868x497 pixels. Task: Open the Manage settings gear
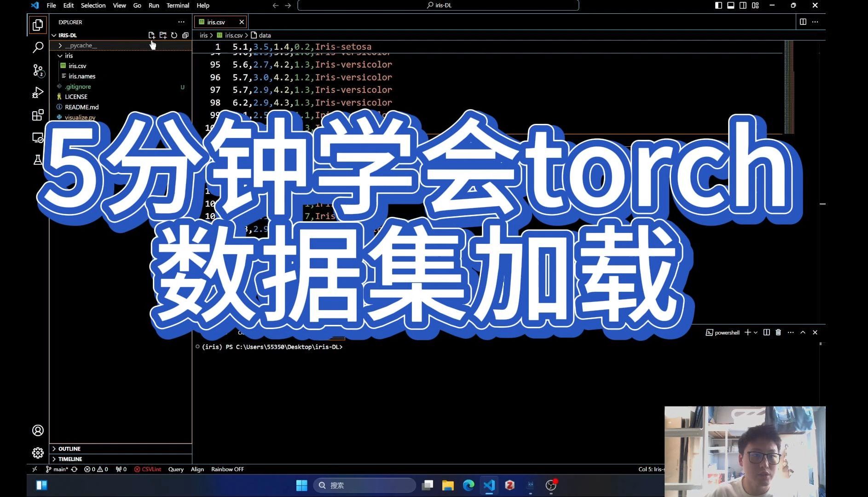tap(38, 453)
